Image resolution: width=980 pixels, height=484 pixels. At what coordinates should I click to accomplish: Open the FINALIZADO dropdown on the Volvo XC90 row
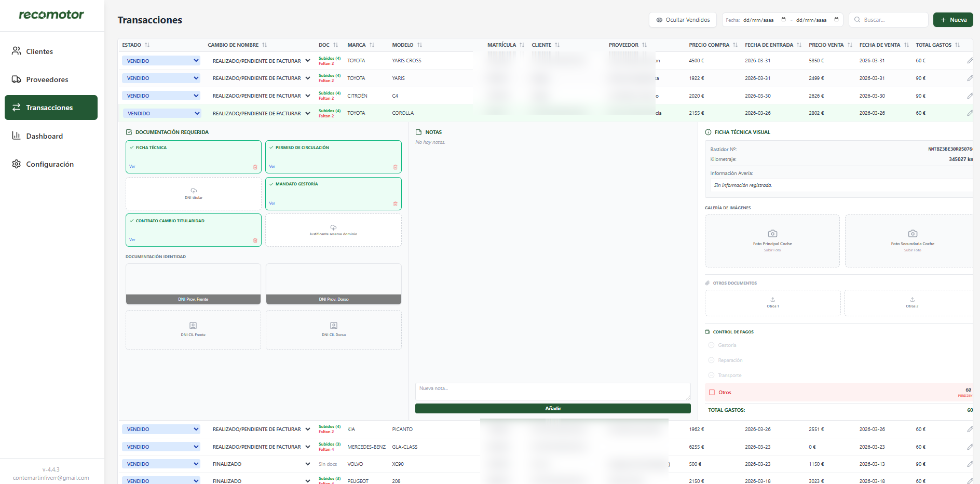click(x=261, y=464)
